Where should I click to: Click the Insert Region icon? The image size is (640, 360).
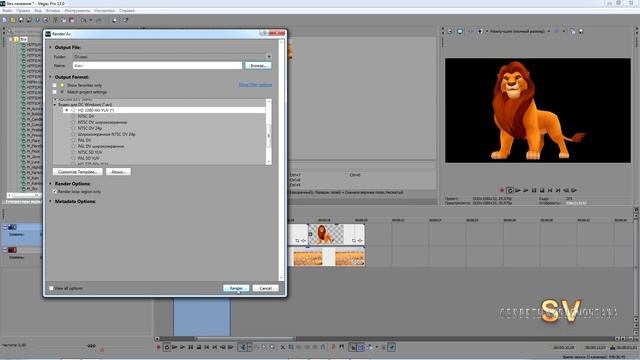click(341, 347)
